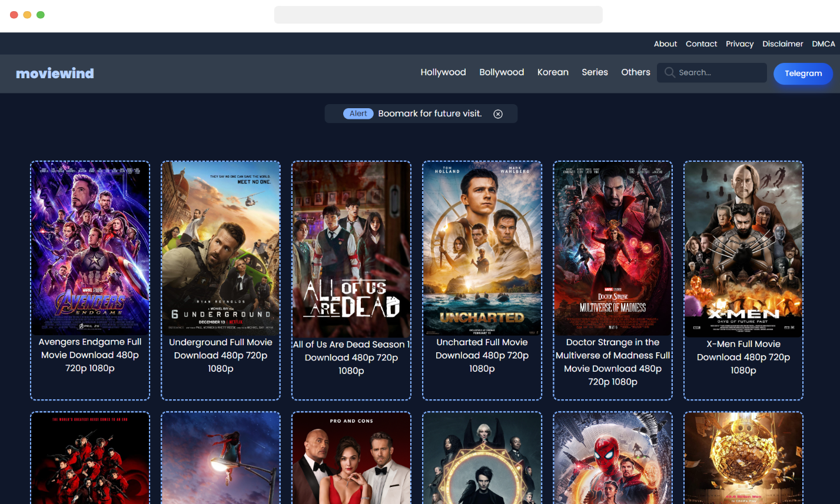
Task: Dismiss the bookmark alert with X icon
Action: (x=498, y=114)
